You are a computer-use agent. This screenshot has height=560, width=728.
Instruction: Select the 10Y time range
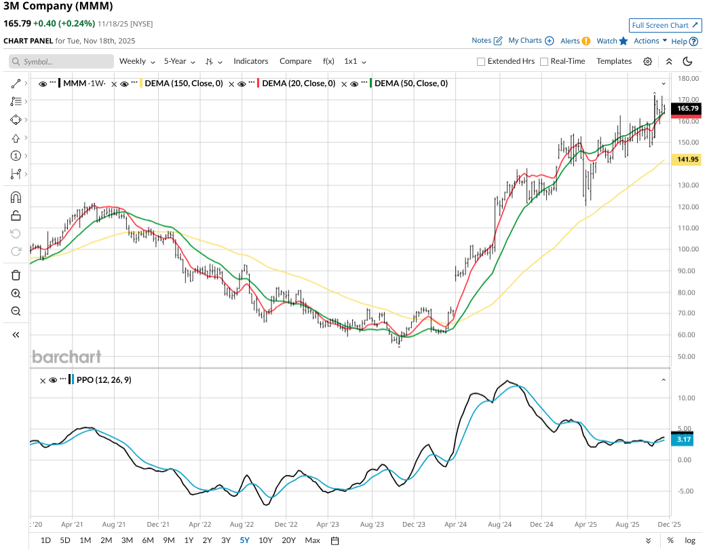(x=266, y=540)
